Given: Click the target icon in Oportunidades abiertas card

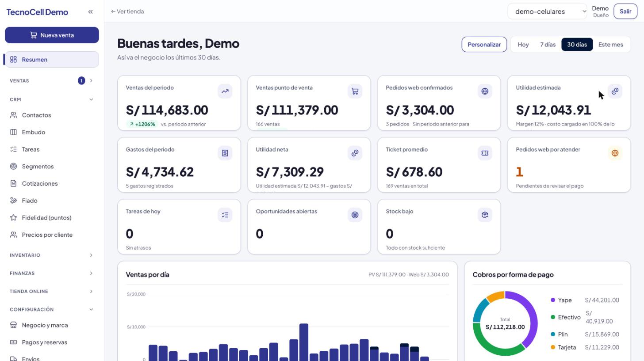Looking at the screenshot, I should pos(355,215).
